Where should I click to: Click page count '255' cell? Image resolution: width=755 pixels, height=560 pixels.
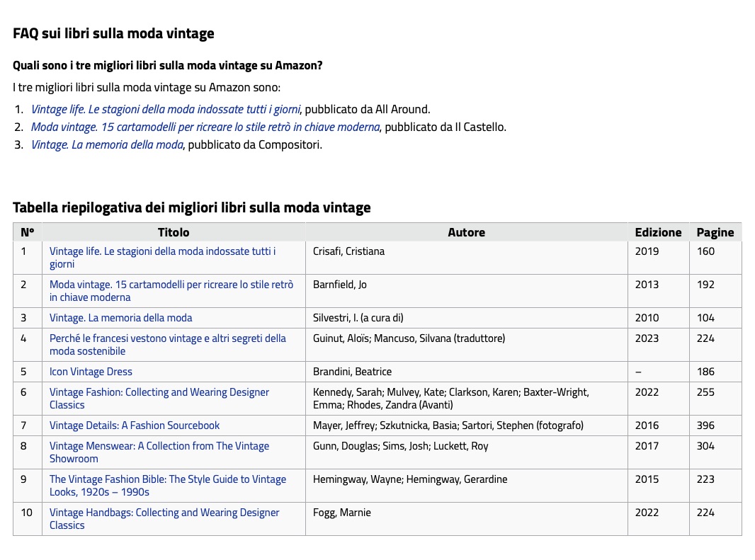(x=715, y=399)
